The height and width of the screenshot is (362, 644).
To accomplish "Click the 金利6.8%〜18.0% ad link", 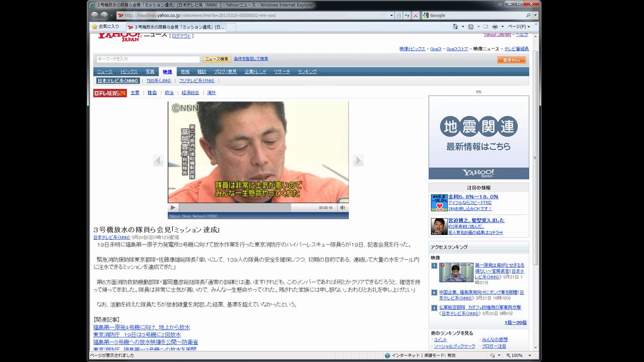I will pos(473,196).
